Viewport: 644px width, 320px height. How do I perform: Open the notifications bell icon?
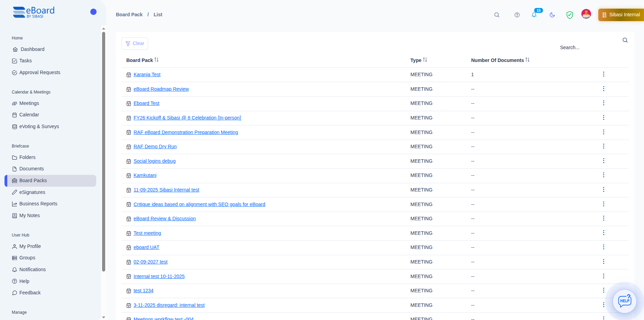coord(534,15)
